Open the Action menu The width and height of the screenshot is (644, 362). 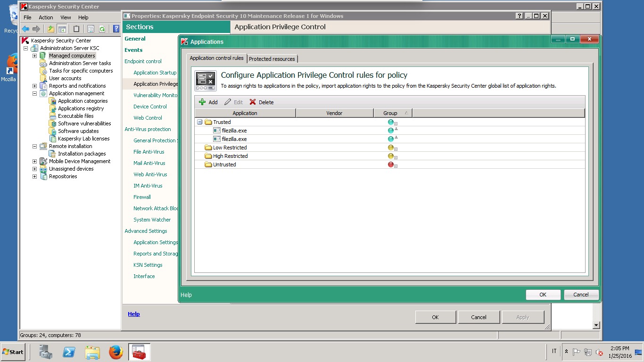[46, 17]
